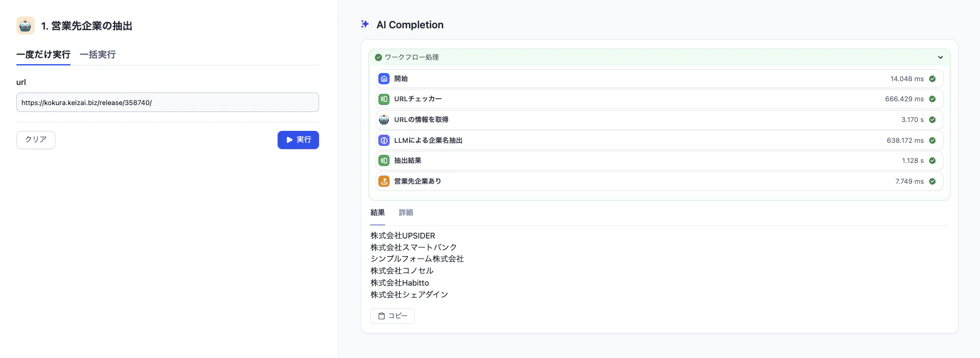Switch to the 一度だけ実行 tab
Image resolution: width=980 pixels, height=358 pixels.
click(x=43, y=55)
